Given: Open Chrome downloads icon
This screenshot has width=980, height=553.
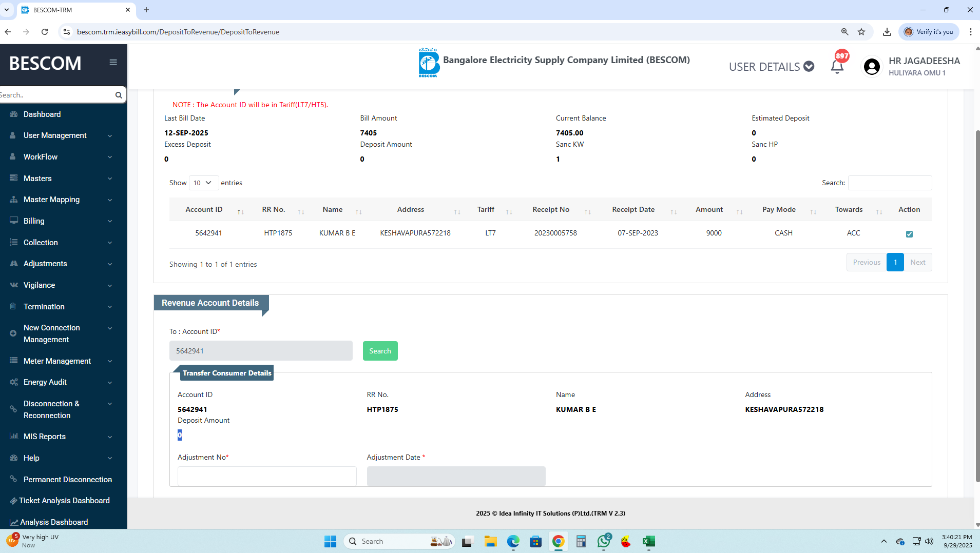Looking at the screenshot, I should [887, 32].
